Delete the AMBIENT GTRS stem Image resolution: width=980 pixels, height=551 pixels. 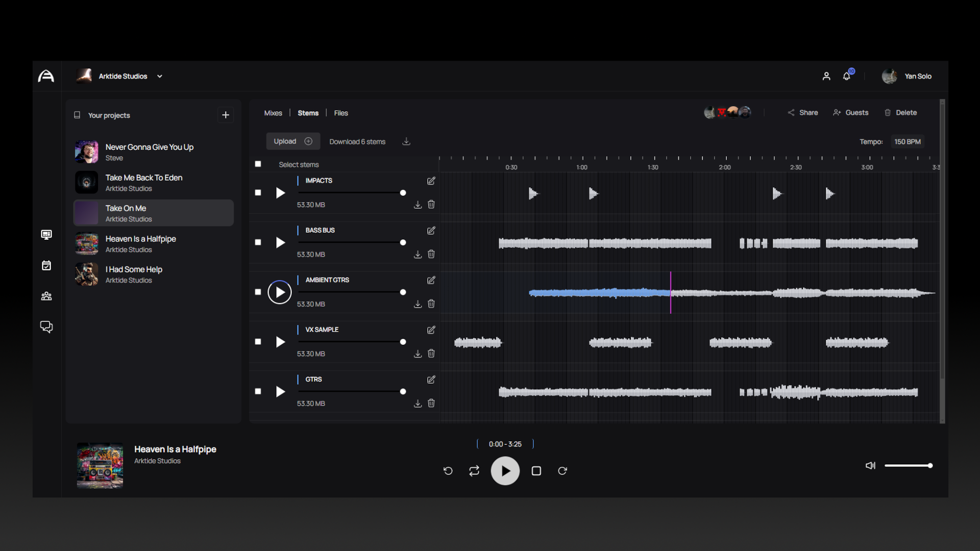point(431,304)
